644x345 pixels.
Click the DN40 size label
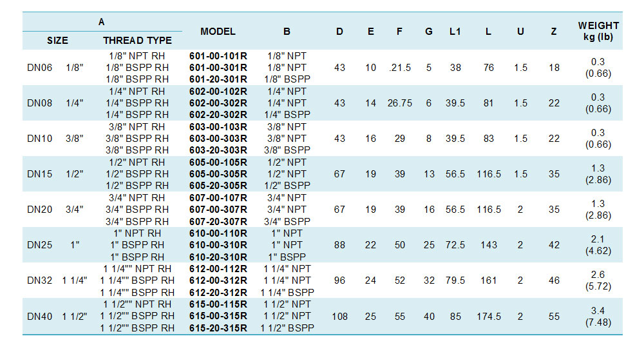[x=40, y=316]
